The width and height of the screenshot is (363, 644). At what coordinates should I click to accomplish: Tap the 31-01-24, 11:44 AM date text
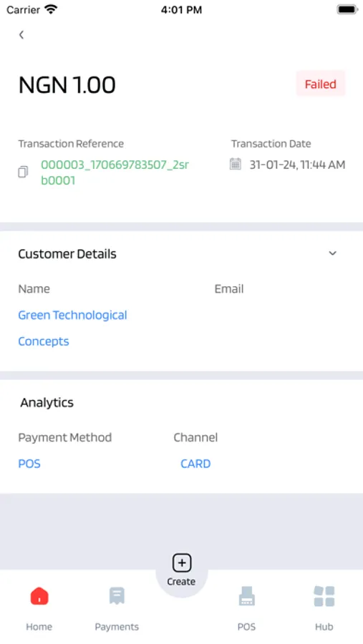pos(297,165)
